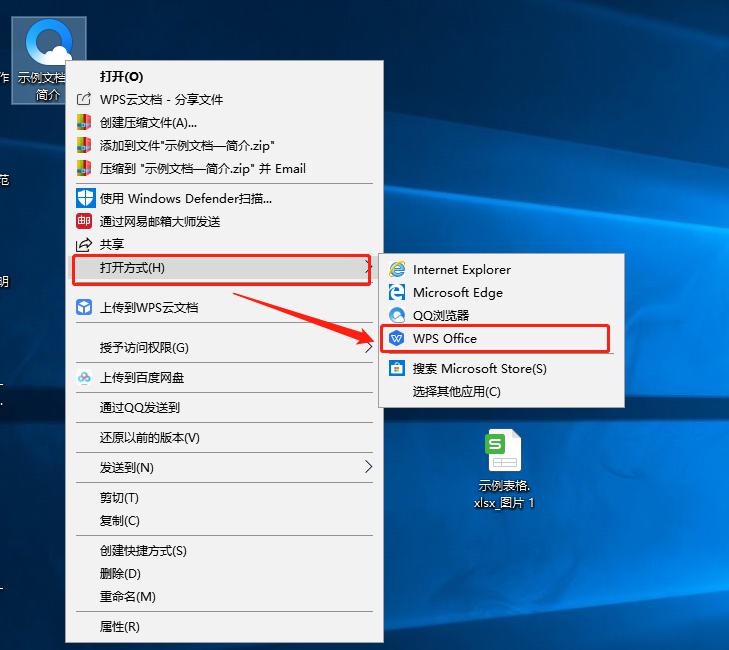
Task: Click the WPS cloud cube upload icon
Action: tap(84, 307)
